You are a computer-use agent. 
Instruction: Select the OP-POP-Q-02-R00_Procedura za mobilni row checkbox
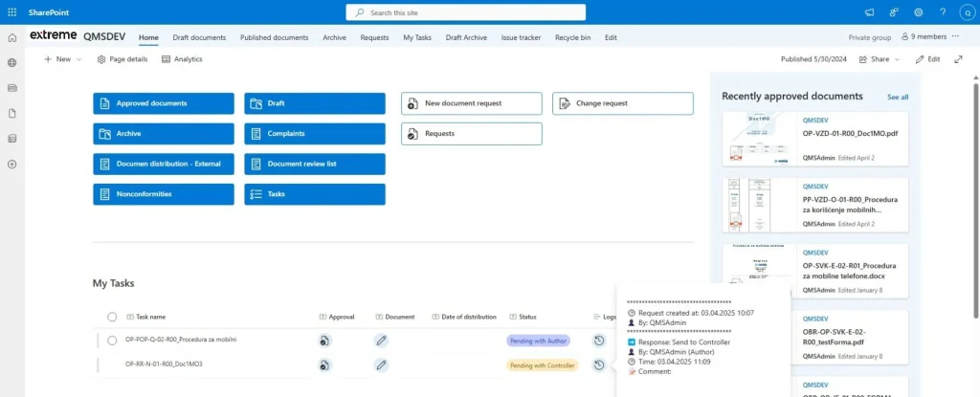coord(100,340)
